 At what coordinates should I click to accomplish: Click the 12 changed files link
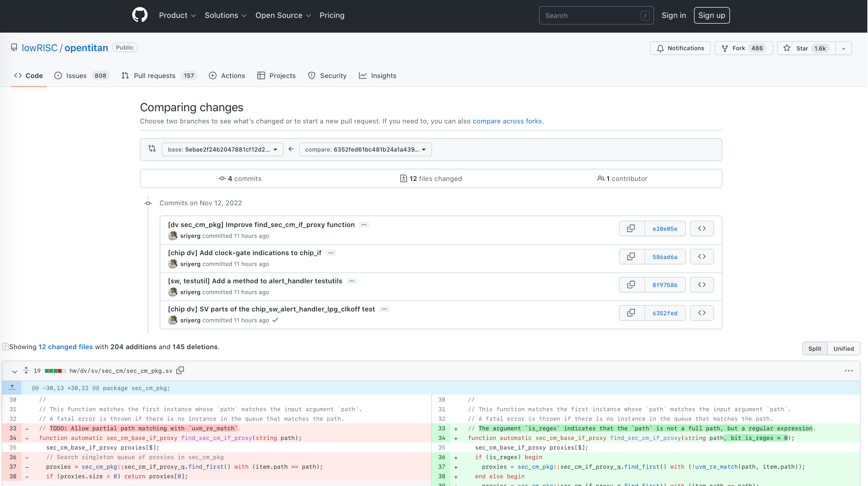65,346
